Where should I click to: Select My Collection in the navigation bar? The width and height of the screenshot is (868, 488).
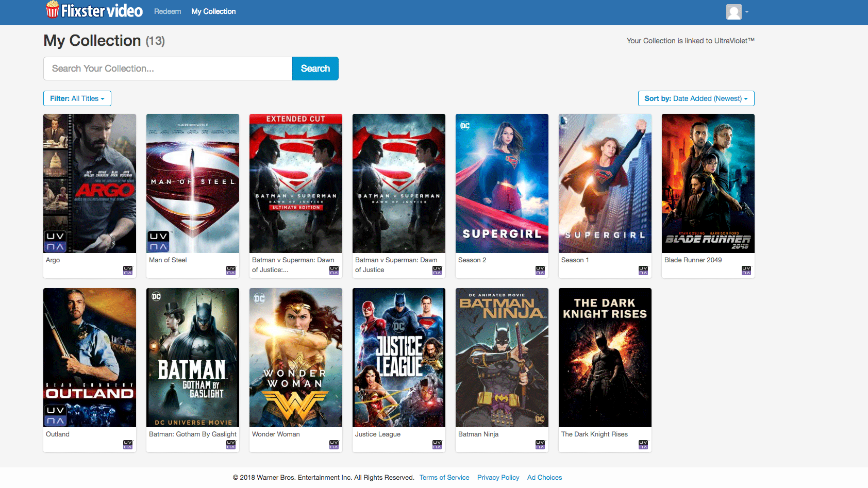(213, 11)
